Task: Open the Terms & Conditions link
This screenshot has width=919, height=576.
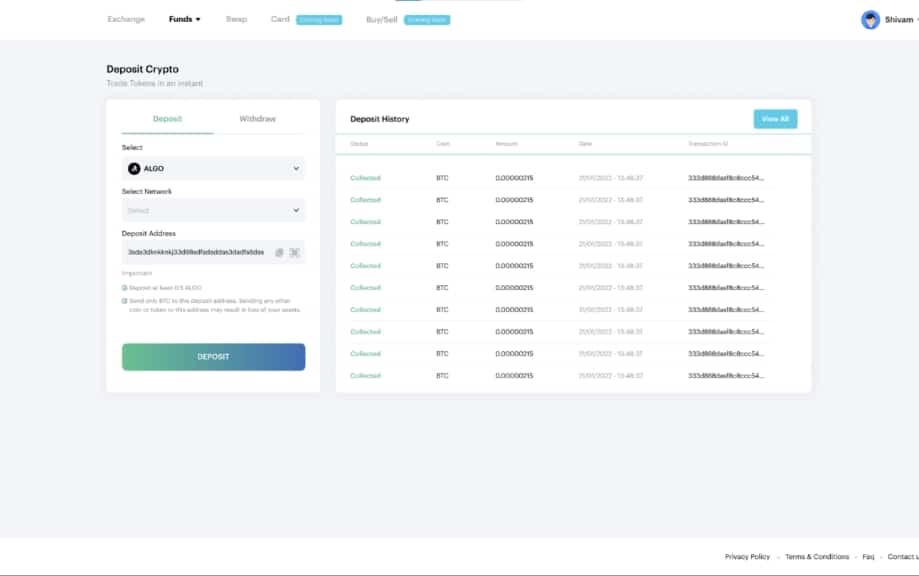Action: [x=817, y=556]
